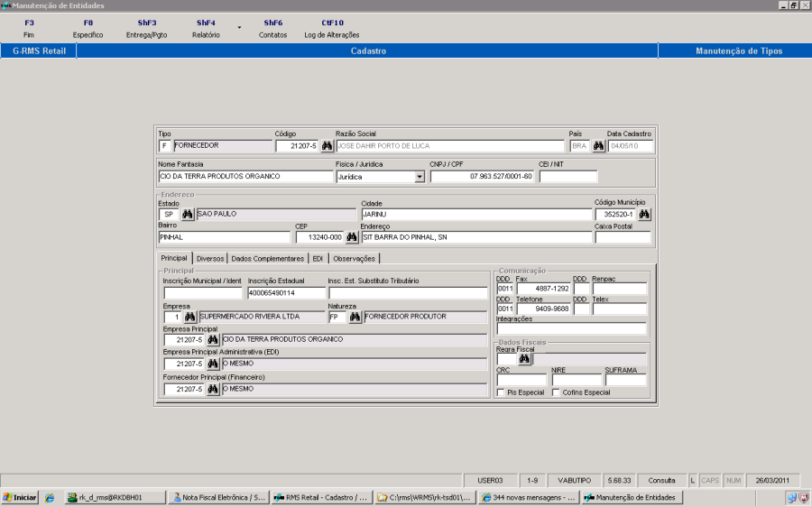Image resolution: width=812 pixels, height=507 pixels.
Task: Expand the Física / Jurídica dropdown
Action: (x=419, y=177)
